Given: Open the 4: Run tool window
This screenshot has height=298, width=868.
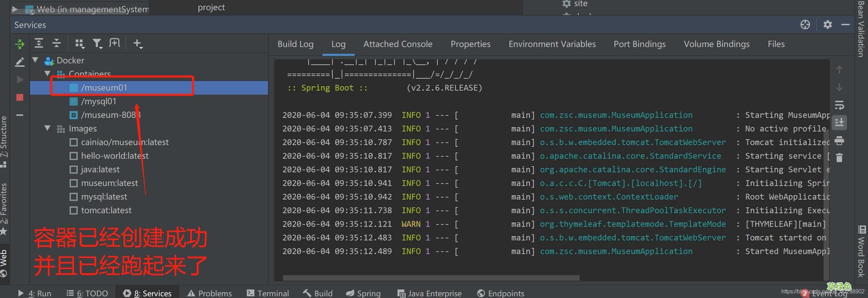Looking at the screenshot, I should [x=34, y=293].
